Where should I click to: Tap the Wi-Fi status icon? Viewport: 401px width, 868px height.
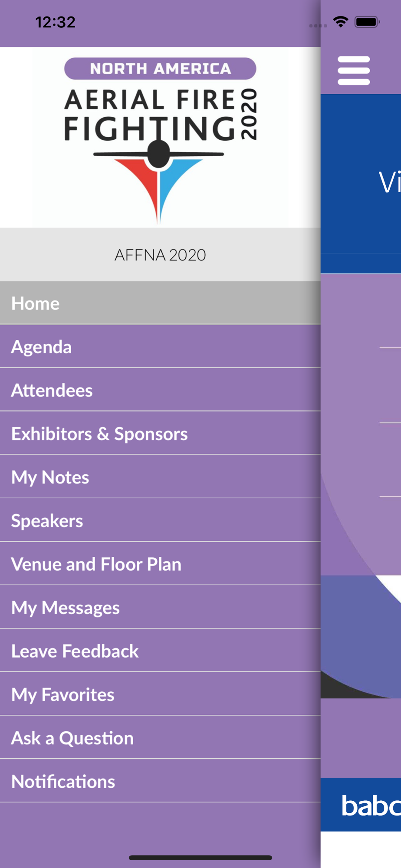click(x=341, y=22)
